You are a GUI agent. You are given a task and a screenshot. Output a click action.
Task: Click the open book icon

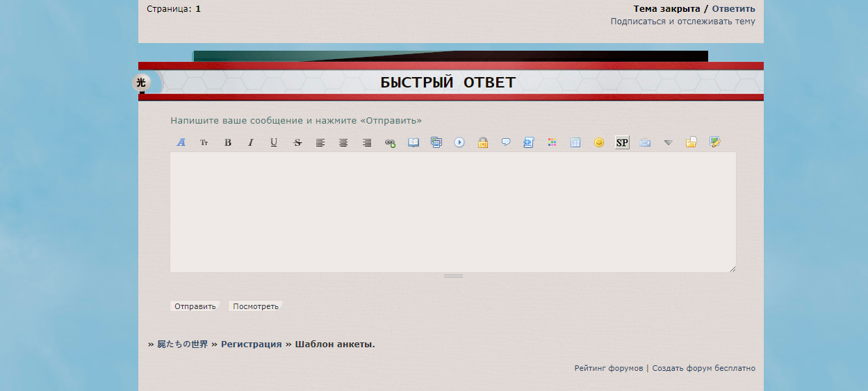click(x=413, y=142)
